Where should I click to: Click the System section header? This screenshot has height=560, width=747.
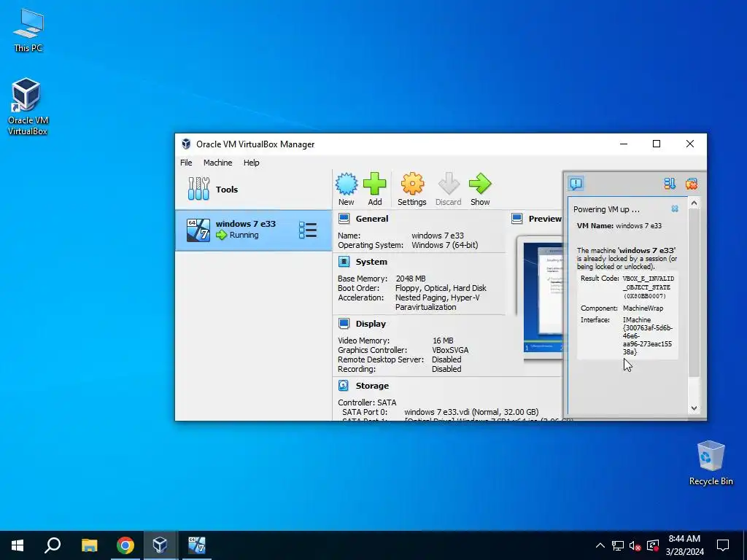371,262
